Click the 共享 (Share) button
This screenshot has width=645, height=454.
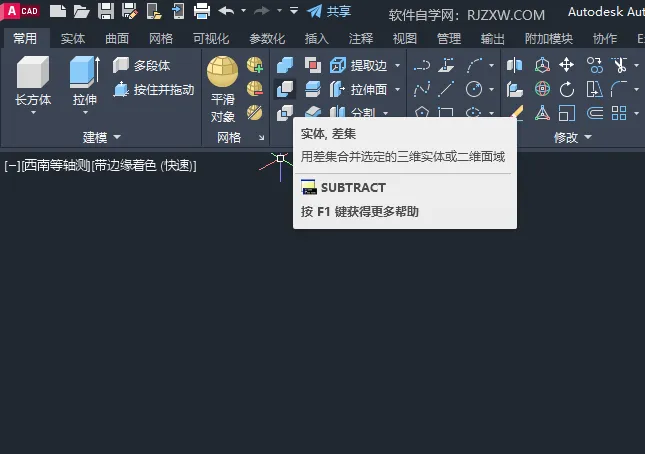coord(329,12)
